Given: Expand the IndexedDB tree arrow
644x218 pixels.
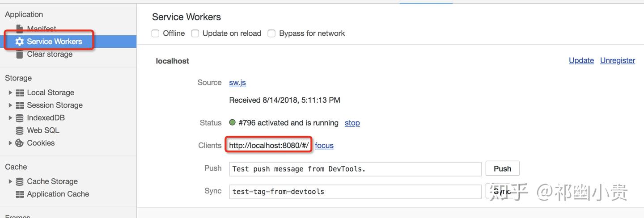Looking at the screenshot, I should 10,118.
